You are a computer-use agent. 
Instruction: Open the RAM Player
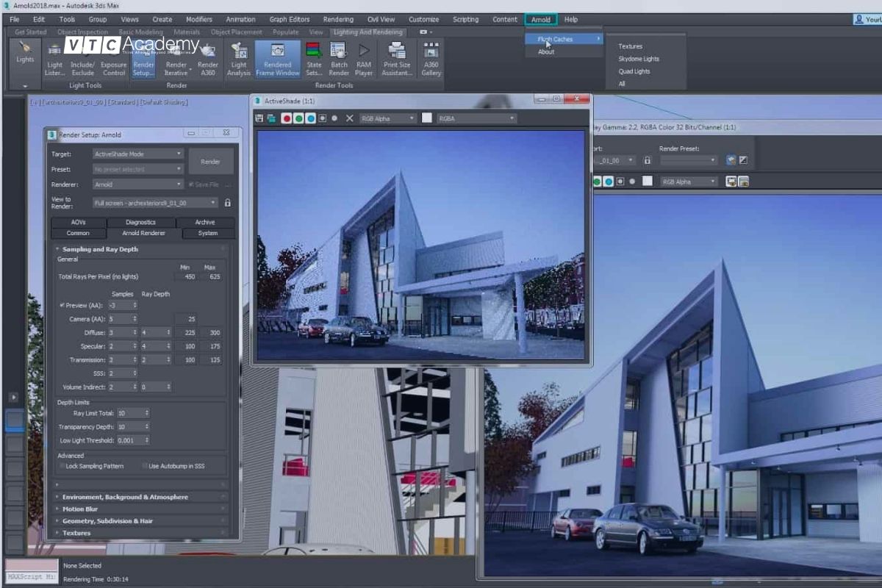pyautogui.click(x=363, y=65)
